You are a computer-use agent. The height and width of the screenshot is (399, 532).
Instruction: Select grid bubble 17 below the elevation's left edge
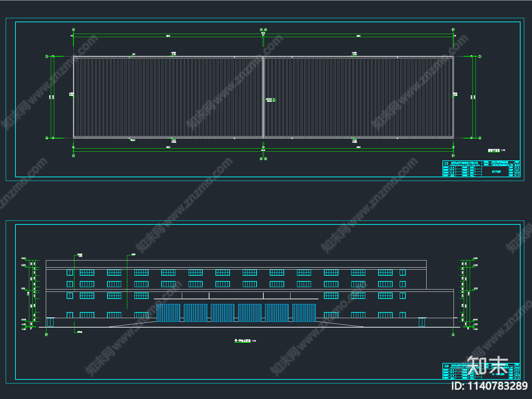[x=46, y=335]
